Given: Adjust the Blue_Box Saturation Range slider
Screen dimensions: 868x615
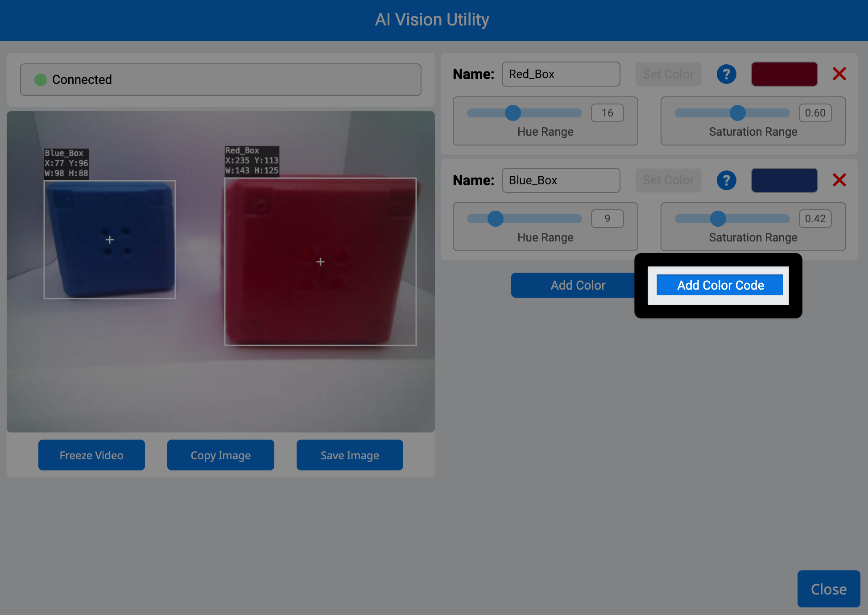Looking at the screenshot, I should [718, 219].
